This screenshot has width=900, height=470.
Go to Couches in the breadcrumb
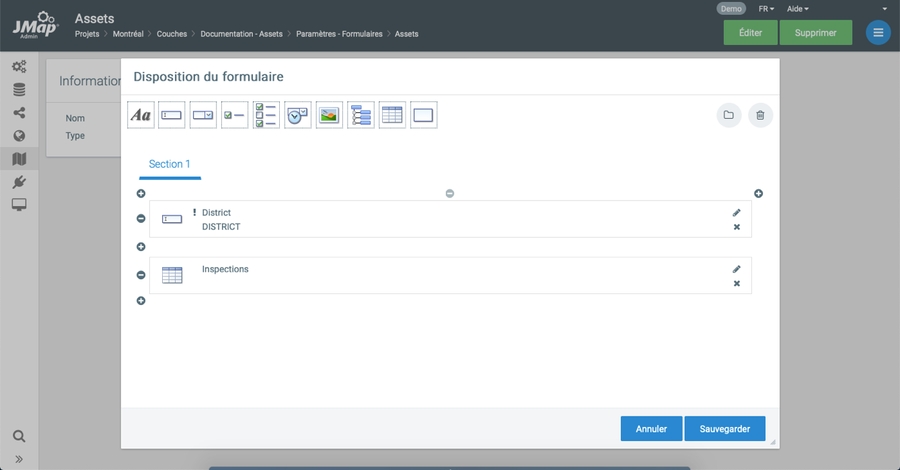coord(172,34)
